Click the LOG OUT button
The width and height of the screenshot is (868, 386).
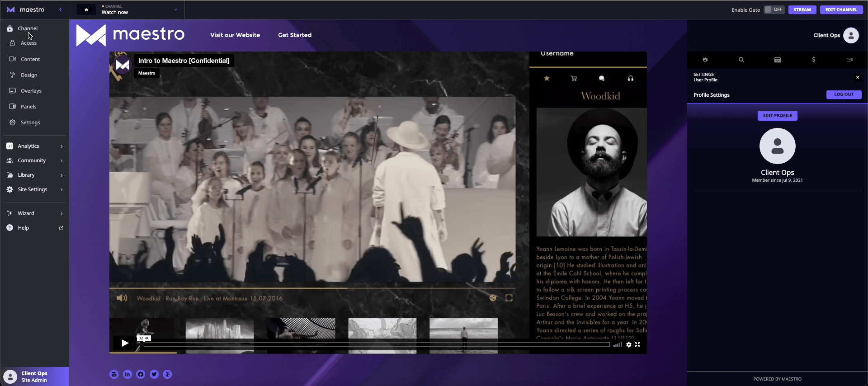844,94
